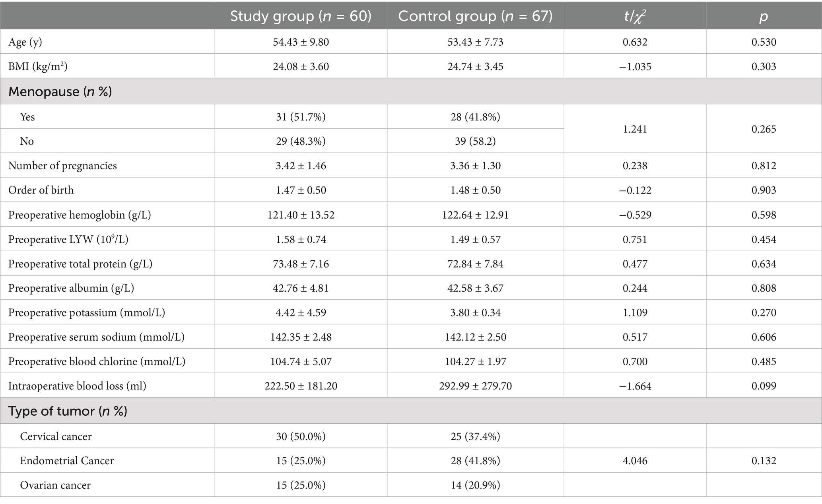
Task: Click the Preoperative albumin (g/L) label
Action: pos(71,288)
